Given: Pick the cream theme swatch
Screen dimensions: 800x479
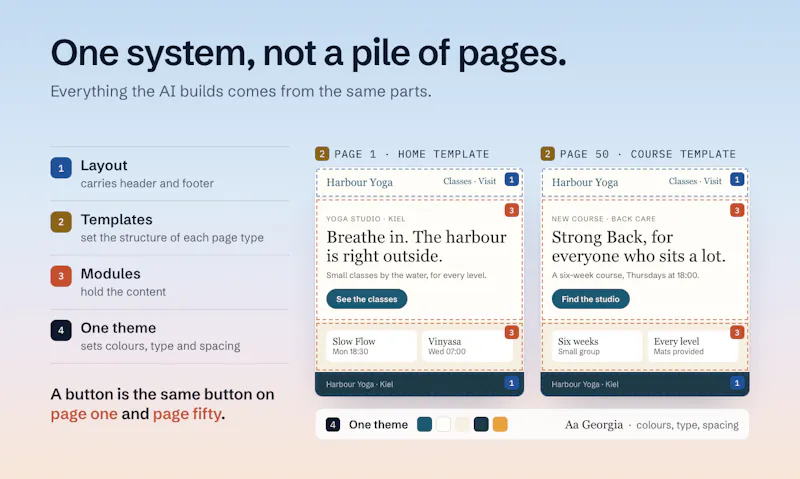Looking at the screenshot, I should coord(462,424).
